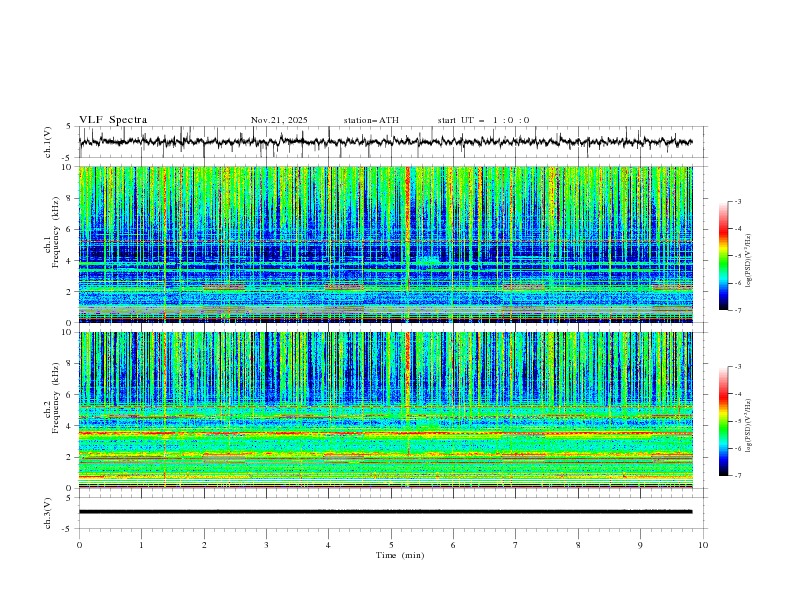This screenshot has height=612, width=792.
Task: Click the "-5" tick on upper colorbar
Action: click(738, 256)
